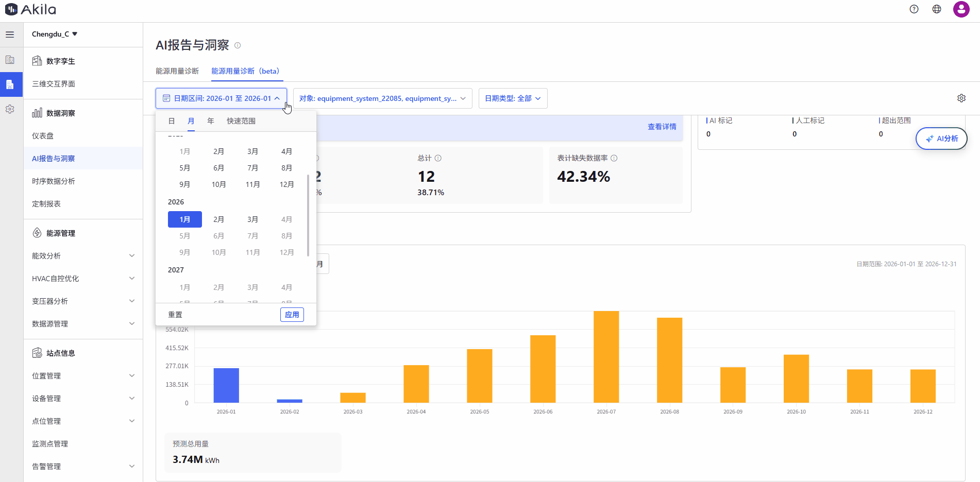Click info icon next to page title

point(238,45)
